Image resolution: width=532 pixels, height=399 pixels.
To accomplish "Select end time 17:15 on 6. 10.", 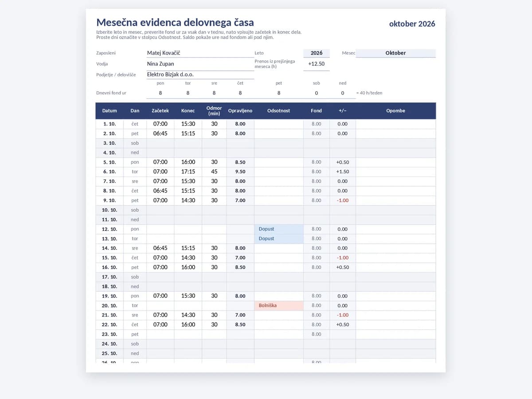I will coord(188,172).
